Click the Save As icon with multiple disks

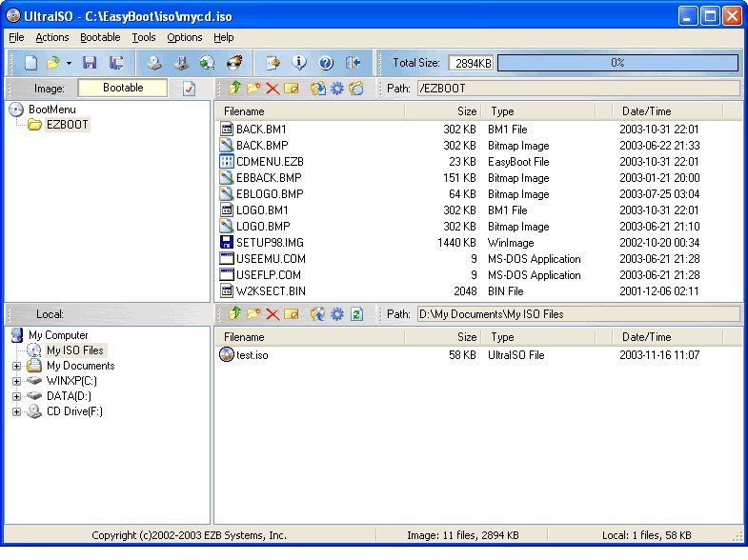point(116,63)
